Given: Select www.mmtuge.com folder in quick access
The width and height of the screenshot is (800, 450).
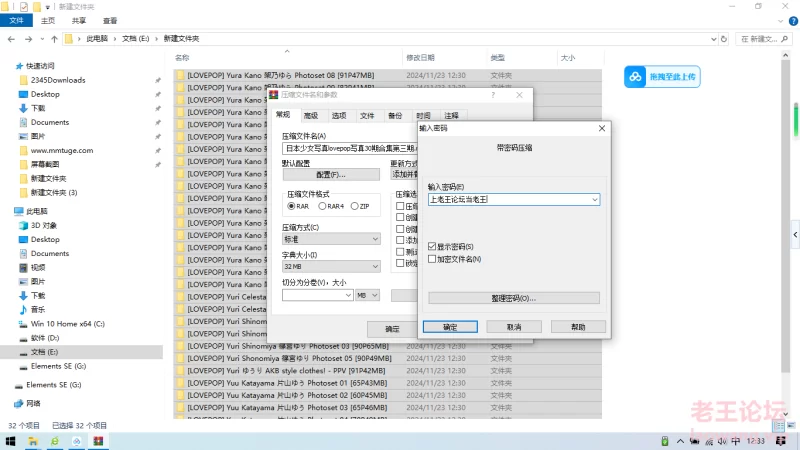Looking at the screenshot, I should pos(61,151).
